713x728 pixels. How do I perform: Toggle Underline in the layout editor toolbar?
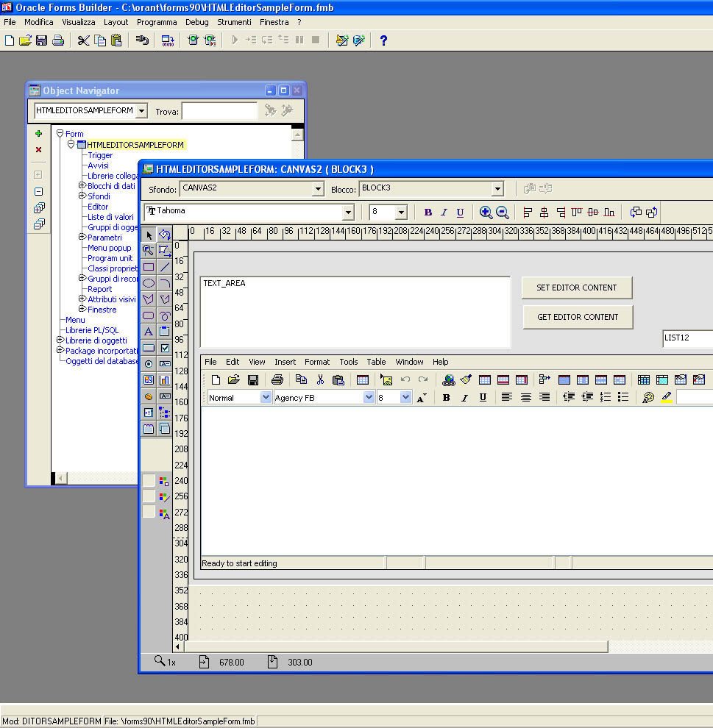460,213
